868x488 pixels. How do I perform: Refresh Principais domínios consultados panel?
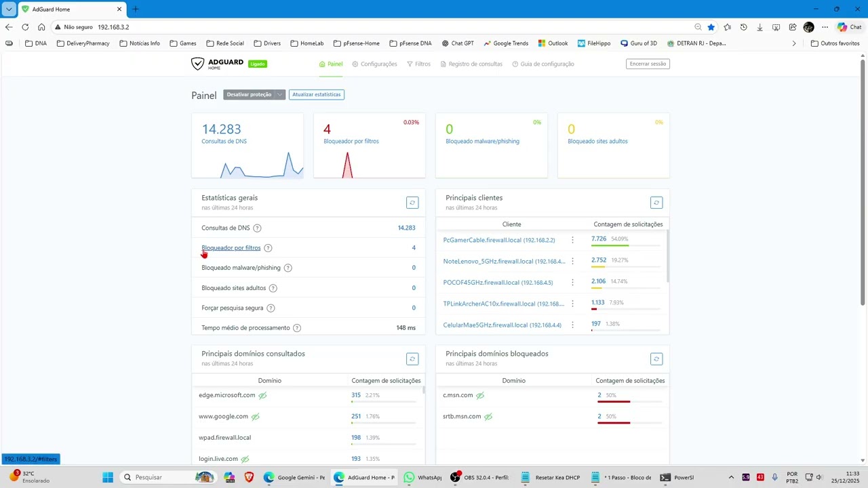coord(412,359)
